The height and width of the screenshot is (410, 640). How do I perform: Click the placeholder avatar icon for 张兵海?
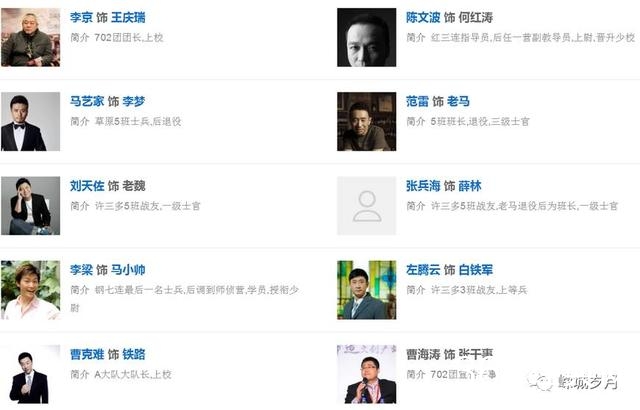(x=366, y=206)
